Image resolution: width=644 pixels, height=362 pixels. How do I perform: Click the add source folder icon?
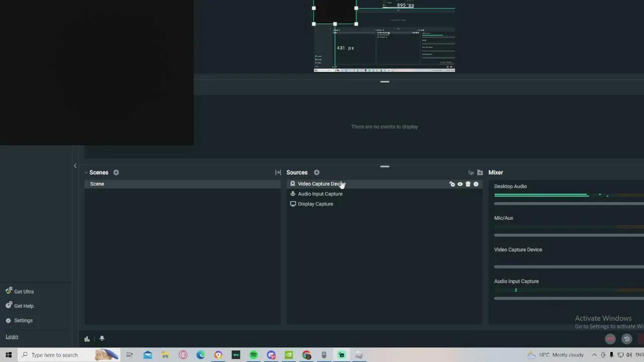480,172
